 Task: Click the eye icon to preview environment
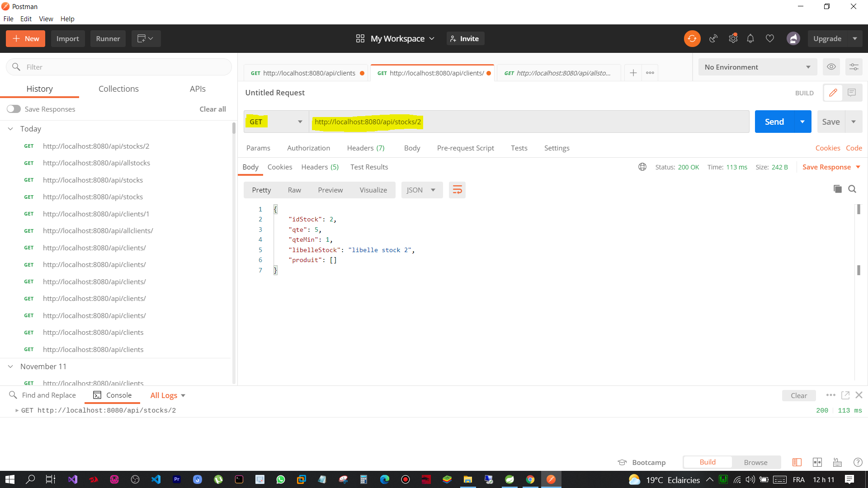tap(831, 67)
